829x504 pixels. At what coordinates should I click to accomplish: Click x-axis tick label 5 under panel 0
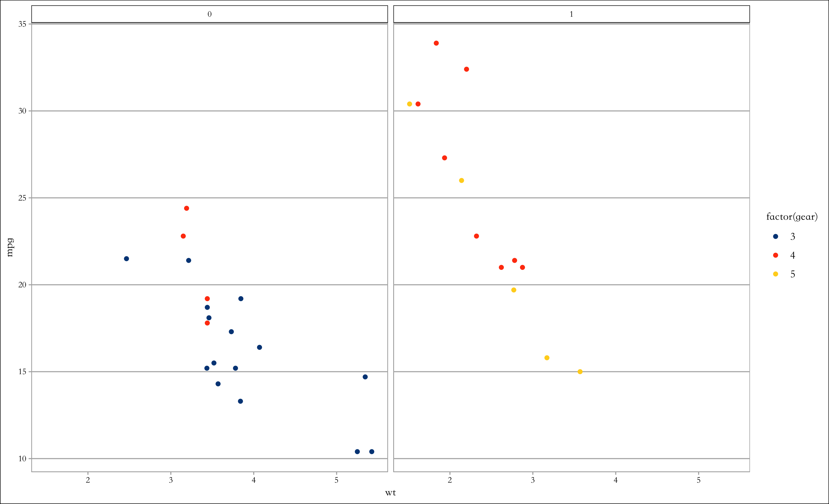point(336,480)
